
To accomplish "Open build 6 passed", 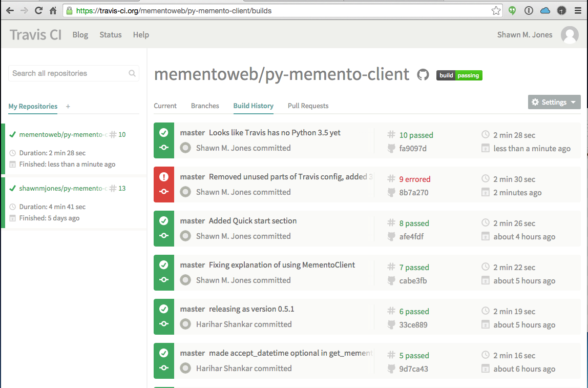I will pyautogui.click(x=414, y=312).
